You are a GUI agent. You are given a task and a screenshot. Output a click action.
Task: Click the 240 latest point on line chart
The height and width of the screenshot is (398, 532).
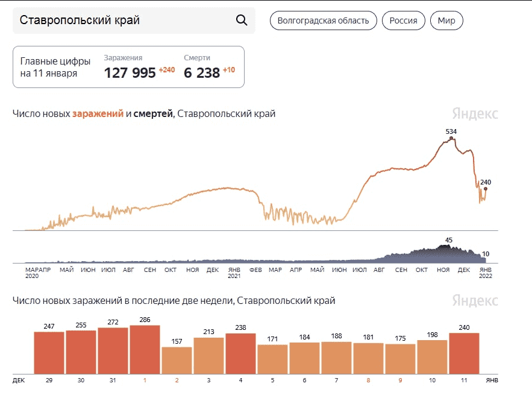(x=485, y=189)
